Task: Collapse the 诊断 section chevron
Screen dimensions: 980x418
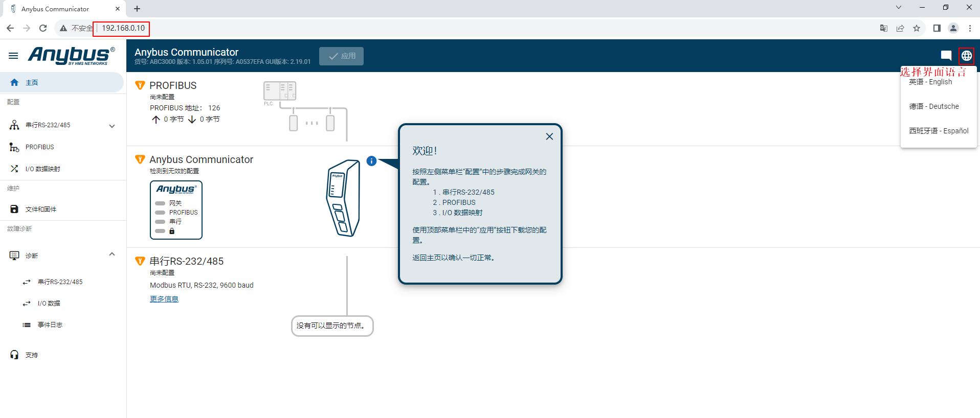Action: click(x=112, y=254)
